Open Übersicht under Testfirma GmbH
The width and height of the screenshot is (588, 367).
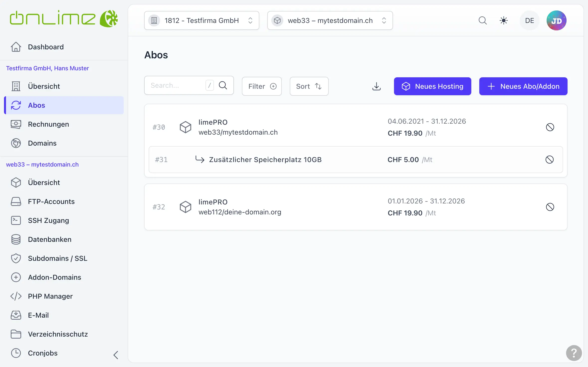click(x=64, y=86)
